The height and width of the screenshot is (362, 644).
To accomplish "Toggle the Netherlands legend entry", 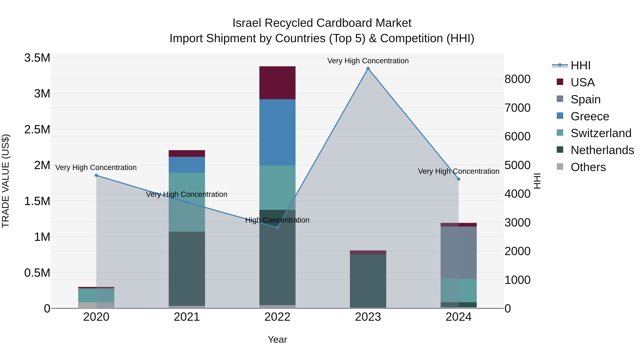I will [595, 150].
